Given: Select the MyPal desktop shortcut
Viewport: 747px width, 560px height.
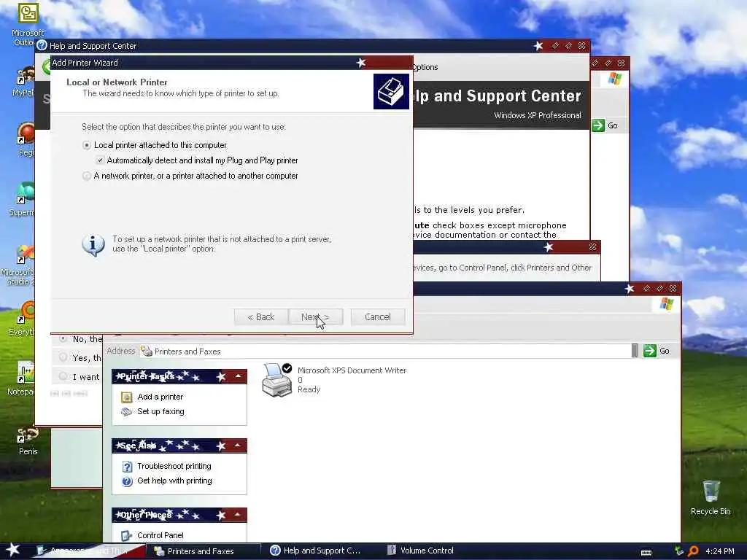Looking at the screenshot, I should tap(23, 82).
